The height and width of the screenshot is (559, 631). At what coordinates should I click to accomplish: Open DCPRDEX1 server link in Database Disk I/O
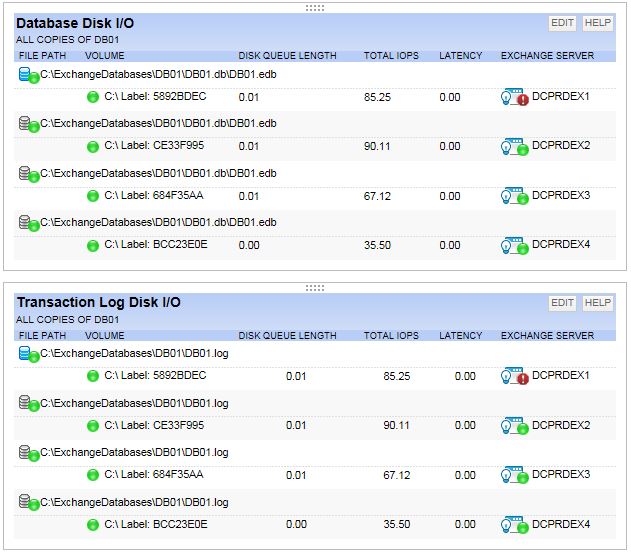click(561, 96)
